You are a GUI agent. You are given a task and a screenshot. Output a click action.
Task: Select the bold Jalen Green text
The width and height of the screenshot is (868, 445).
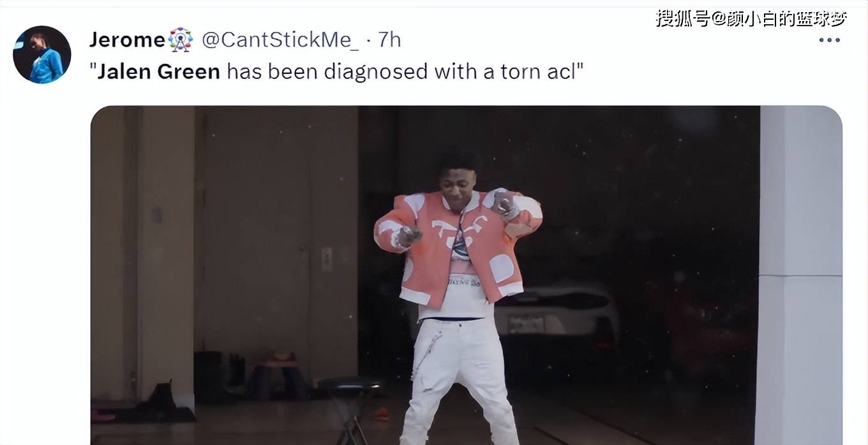pyautogui.click(x=159, y=71)
